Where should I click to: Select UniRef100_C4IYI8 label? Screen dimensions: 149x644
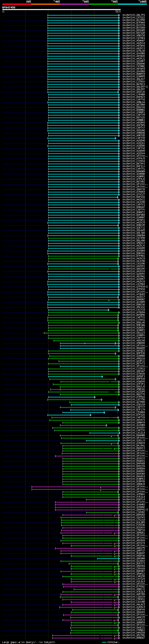(133, 310)
